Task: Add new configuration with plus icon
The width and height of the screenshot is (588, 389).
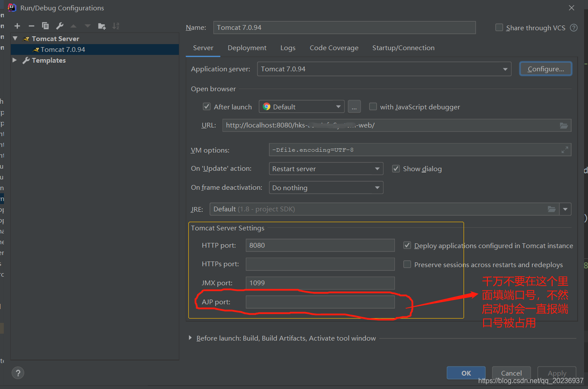Action: (17, 26)
